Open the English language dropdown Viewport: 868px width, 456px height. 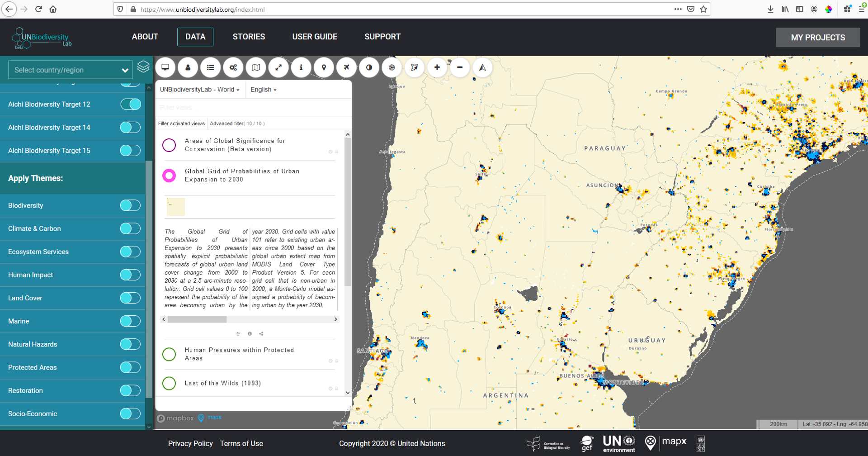(264, 90)
